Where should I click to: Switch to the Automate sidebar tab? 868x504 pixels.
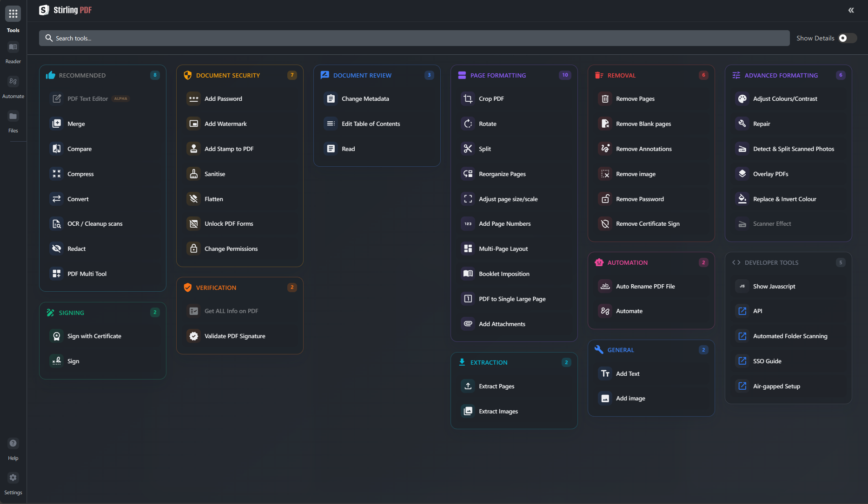[13, 86]
